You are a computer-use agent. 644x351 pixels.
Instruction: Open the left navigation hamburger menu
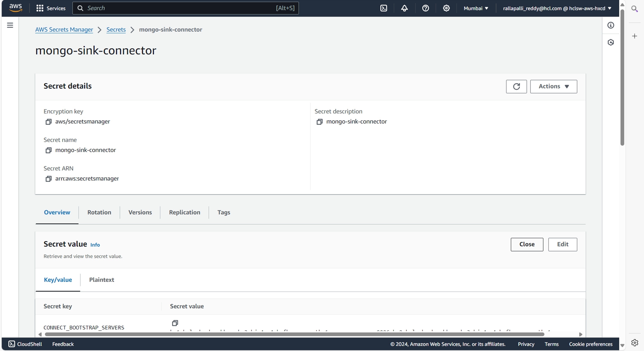coord(10,25)
